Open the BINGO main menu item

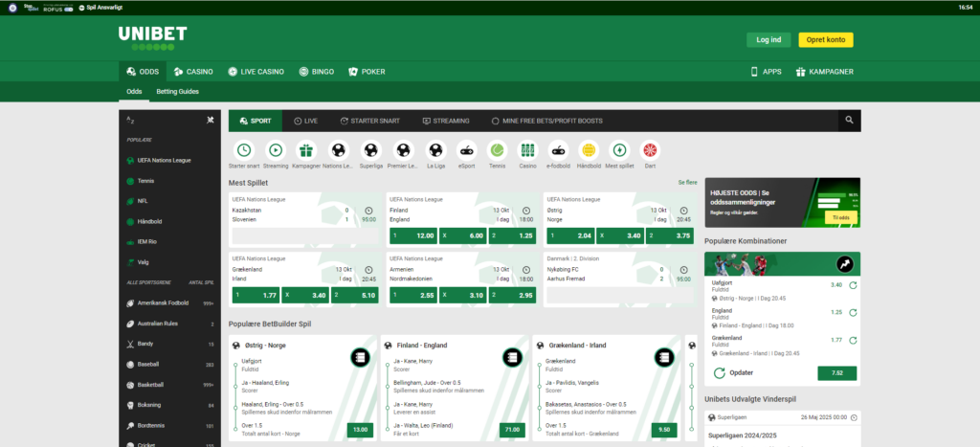(x=316, y=72)
